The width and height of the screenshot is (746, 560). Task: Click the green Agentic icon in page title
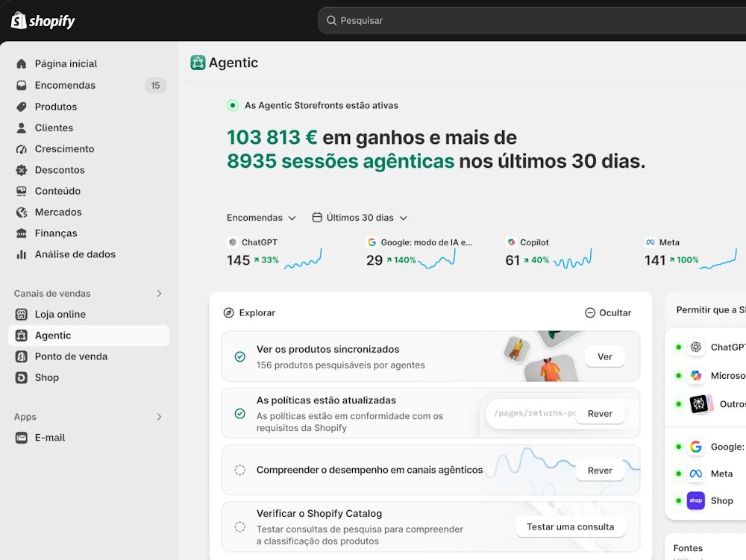(198, 63)
